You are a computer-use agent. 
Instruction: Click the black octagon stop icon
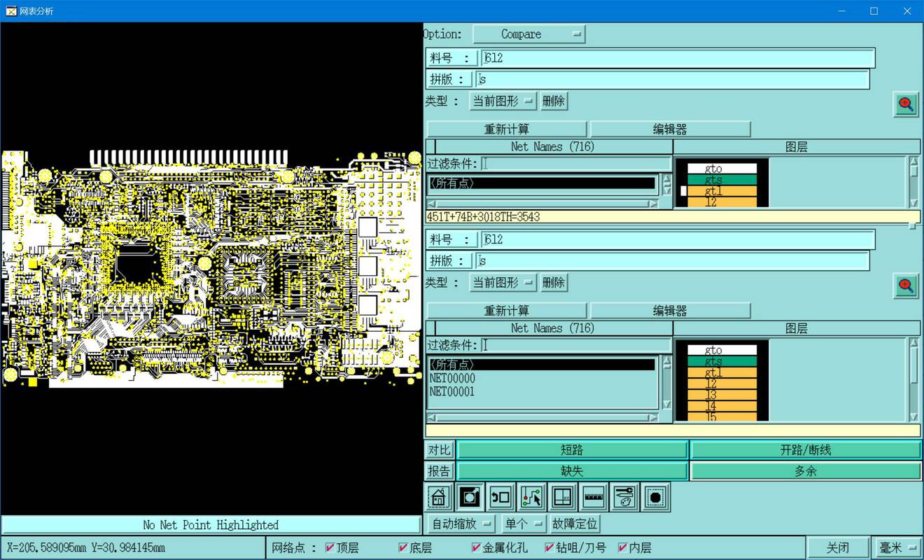click(655, 497)
